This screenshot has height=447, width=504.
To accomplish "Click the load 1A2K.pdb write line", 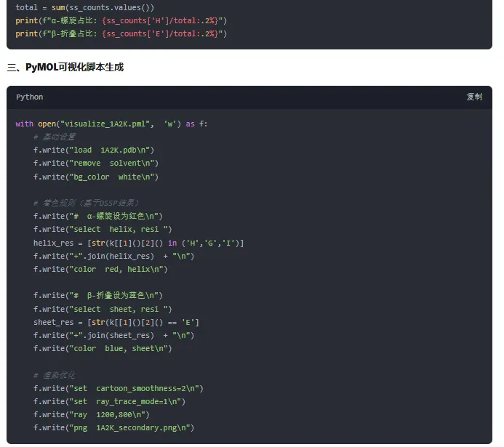I will tap(95, 150).
